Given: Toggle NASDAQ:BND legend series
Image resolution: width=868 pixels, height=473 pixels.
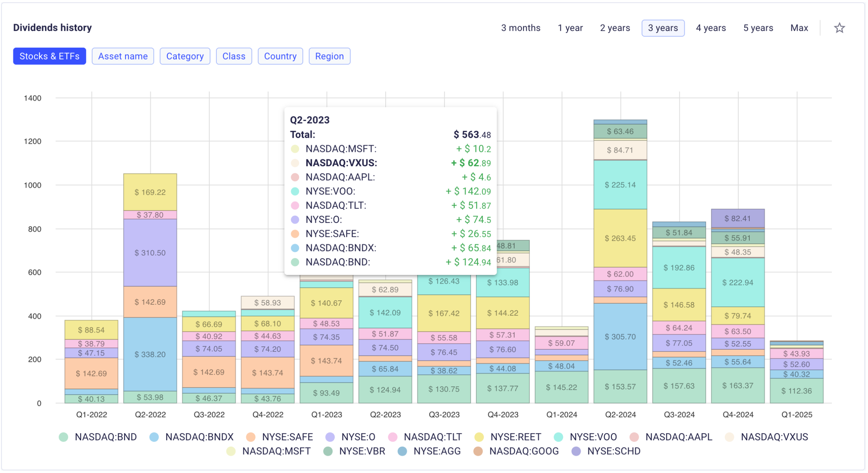Looking at the screenshot, I should [x=98, y=437].
